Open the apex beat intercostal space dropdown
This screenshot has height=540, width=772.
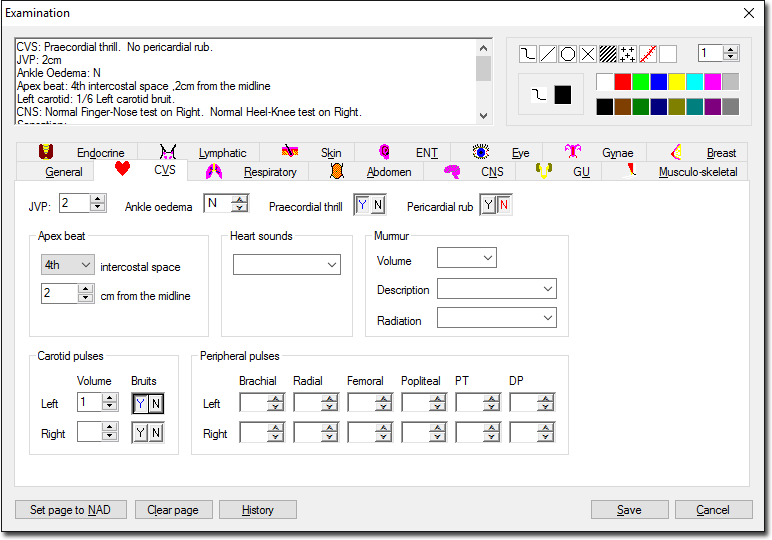[x=67, y=265]
